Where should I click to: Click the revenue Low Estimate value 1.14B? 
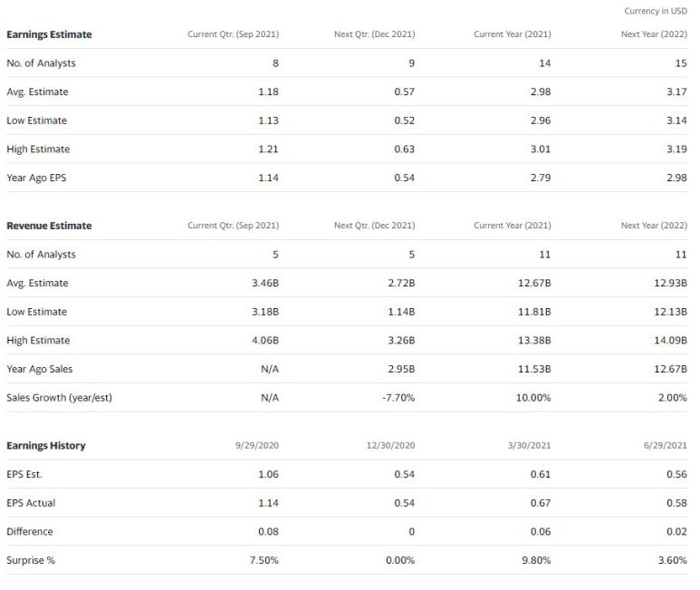click(x=401, y=311)
